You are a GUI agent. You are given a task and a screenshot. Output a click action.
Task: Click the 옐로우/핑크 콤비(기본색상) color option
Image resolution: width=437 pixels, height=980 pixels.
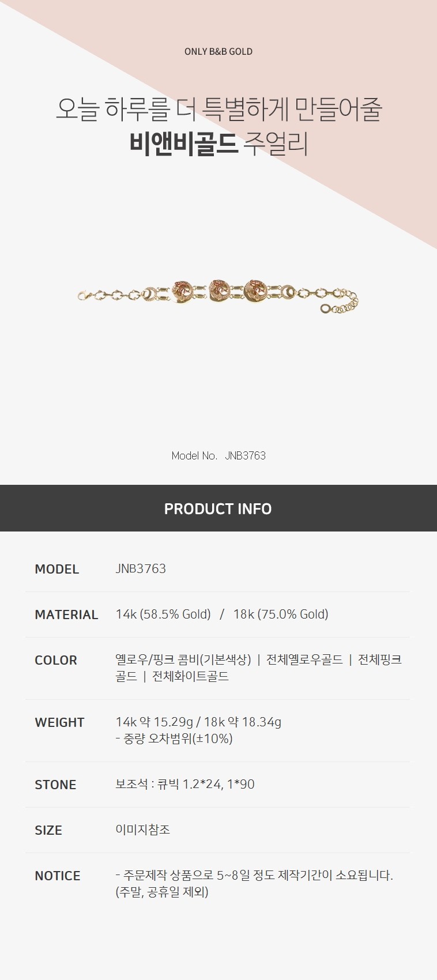183,659
